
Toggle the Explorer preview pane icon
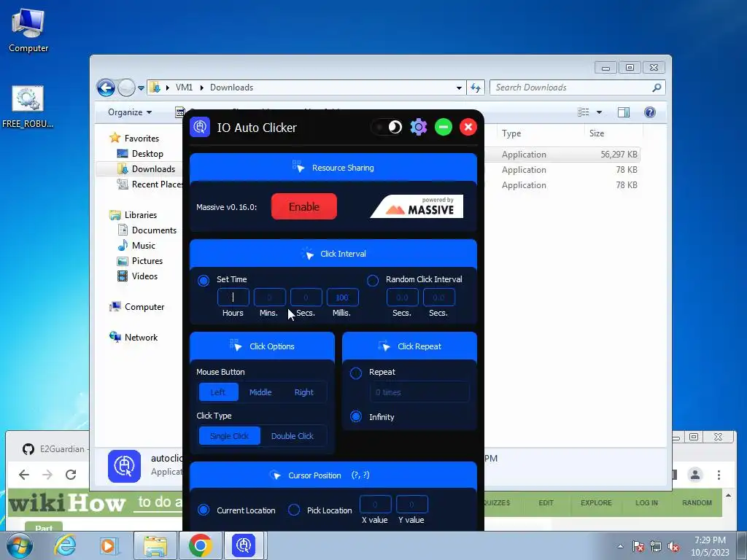pyautogui.click(x=624, y=112)
